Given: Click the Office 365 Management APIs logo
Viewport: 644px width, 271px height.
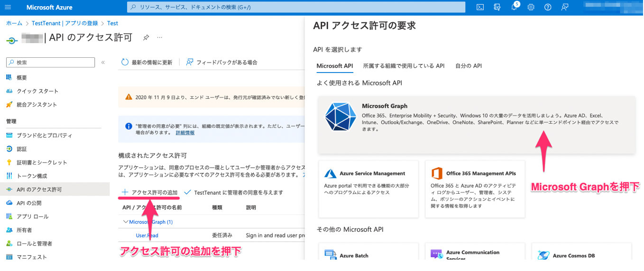Looking at the screenshot, I should 437,173.
